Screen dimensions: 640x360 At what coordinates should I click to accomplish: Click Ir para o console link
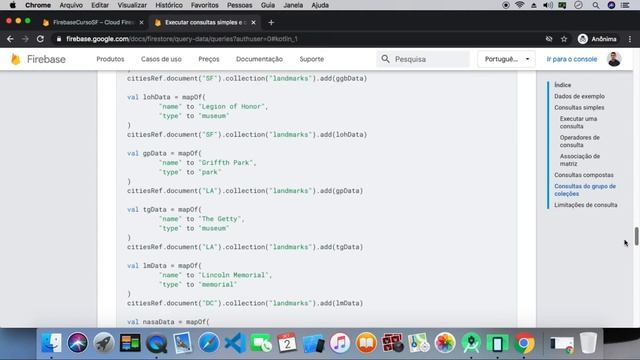(x=571, y=59)
